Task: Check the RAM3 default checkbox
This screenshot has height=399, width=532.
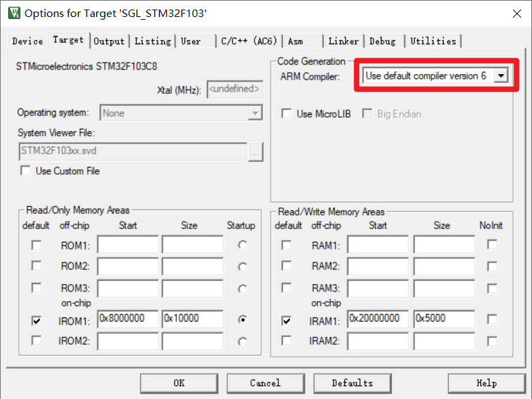Action: (286, 288)
